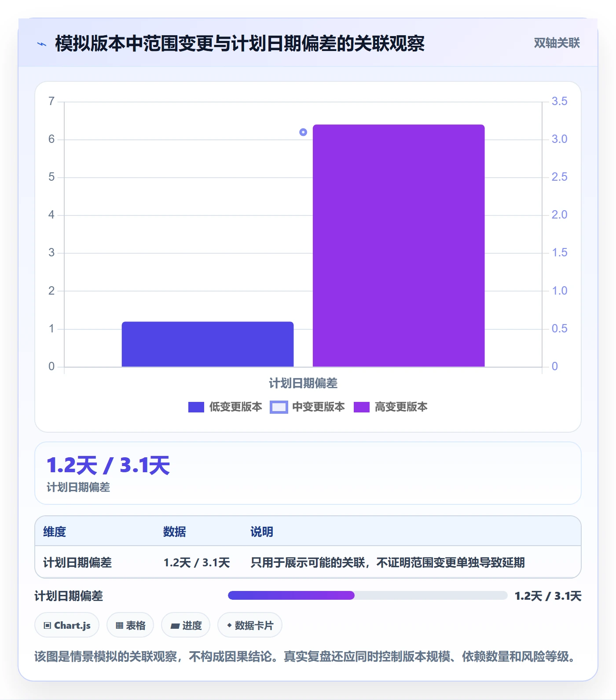This screenshot has width=616, height=700.
Task: Click the 表格 table chip icon
Action: (x=119, y=625)
